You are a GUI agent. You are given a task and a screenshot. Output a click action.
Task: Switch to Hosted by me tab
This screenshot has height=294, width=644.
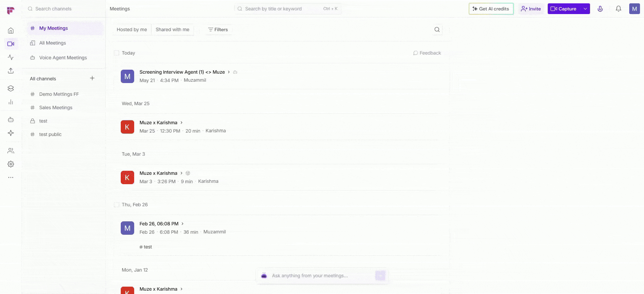(x=132, y=29)
